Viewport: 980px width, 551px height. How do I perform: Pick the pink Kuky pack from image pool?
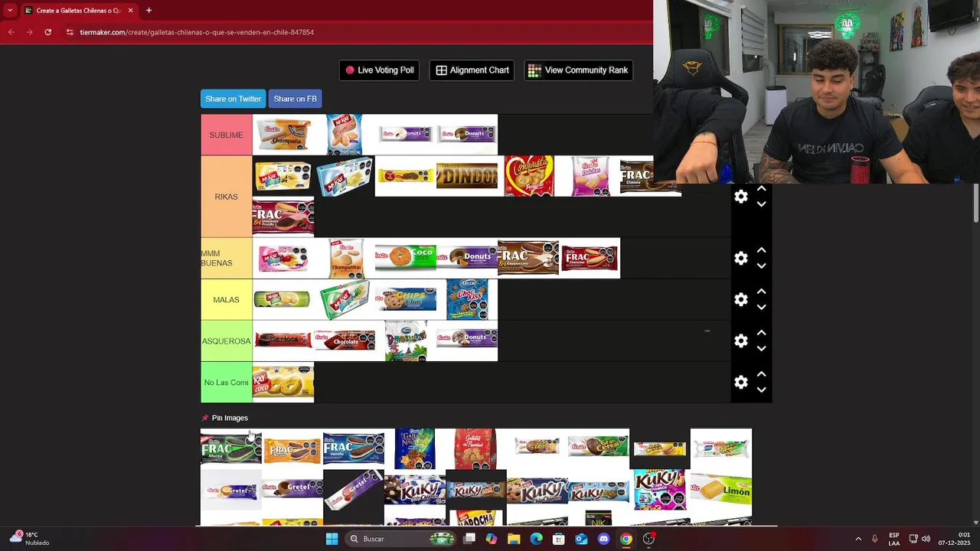[x=660, y=489]
